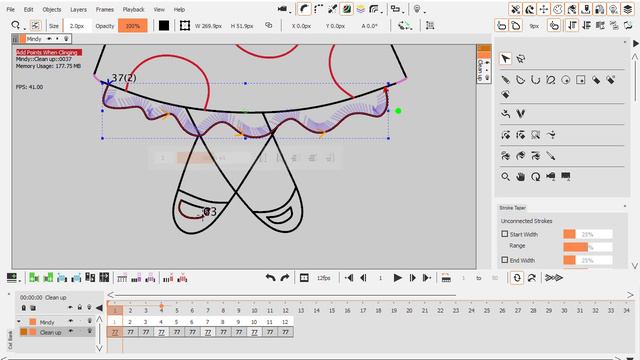Select the Hand pan tool
The width and height of the screenshot is (640, 360).
click(x=520, y=177)
